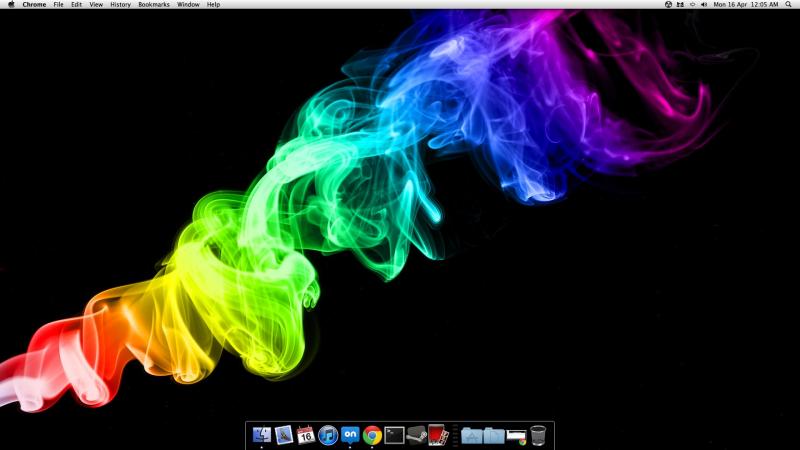
Task: Open the Bookmarks menu
Action: 154,4
